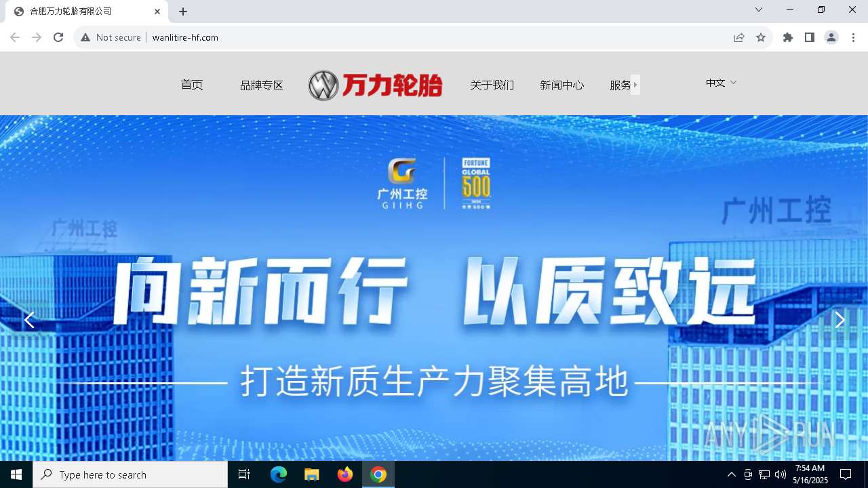Open the share this page icon
The width and height of the screenshot is (868, 488).
point(739,37)
